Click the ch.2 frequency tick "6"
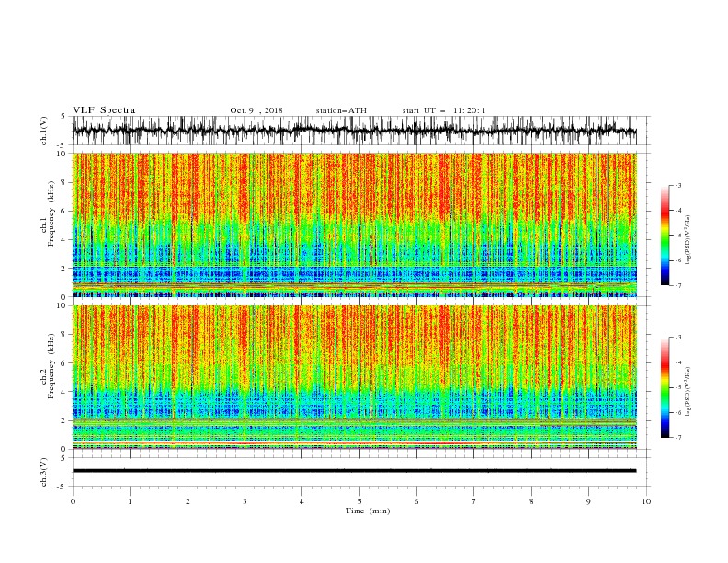Screen dimensions: 728x563 [64, 363]
